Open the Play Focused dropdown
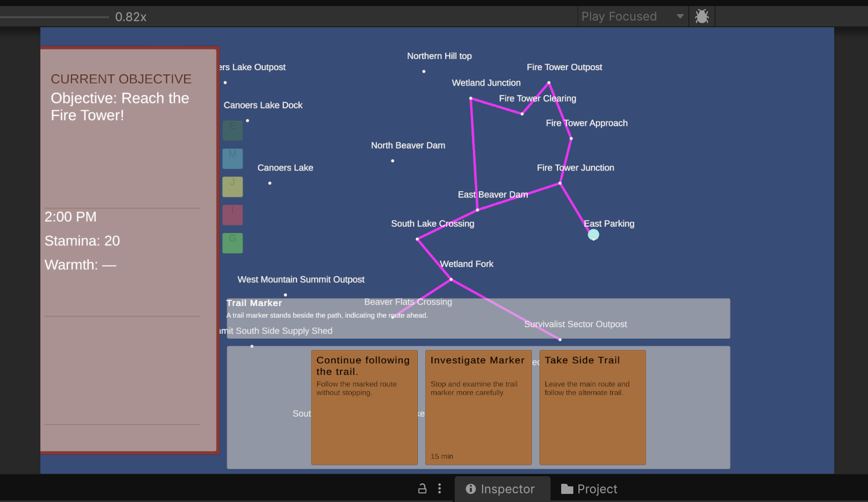Viewport: 868px width, 502px height. click(x=633, y=17)
